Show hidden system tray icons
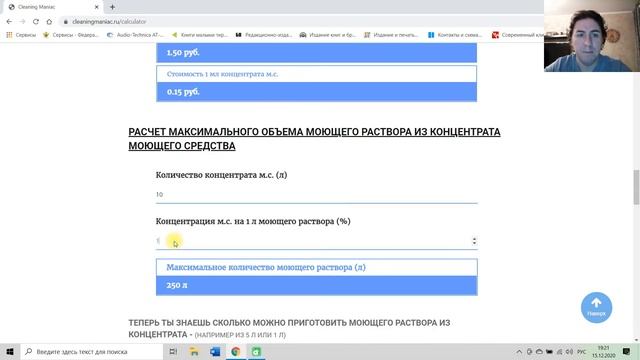The image size is (640, 360). coord(519,352)
